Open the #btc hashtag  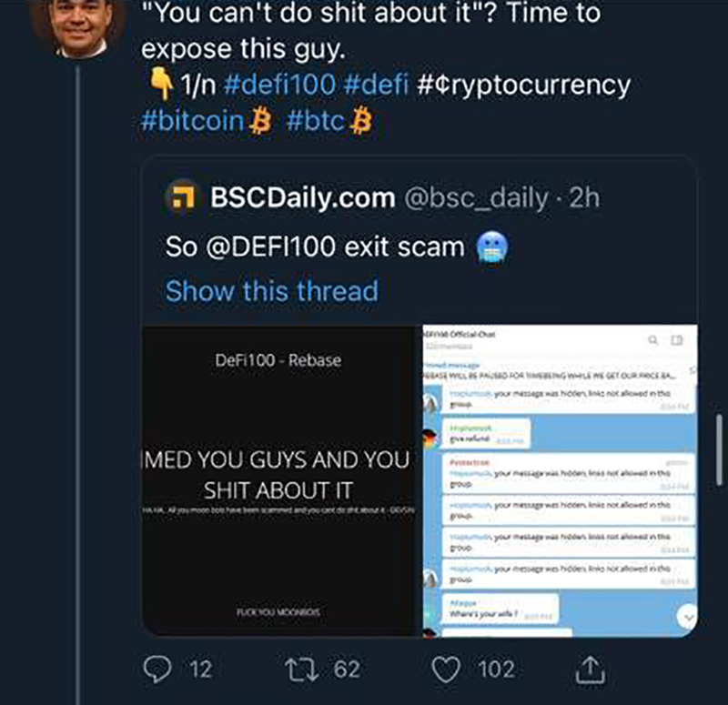pos(316,121)
